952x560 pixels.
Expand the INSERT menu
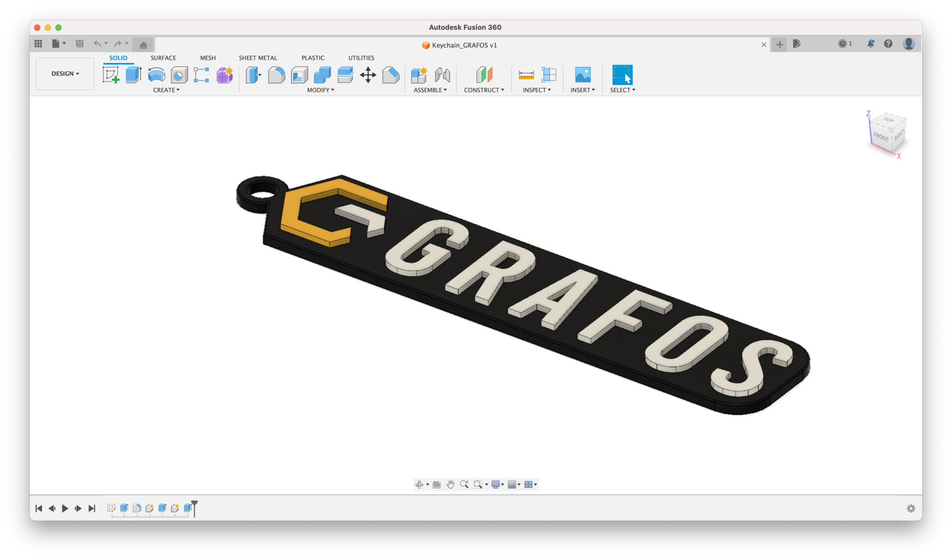pyautogui.click(x=582, y=90)
